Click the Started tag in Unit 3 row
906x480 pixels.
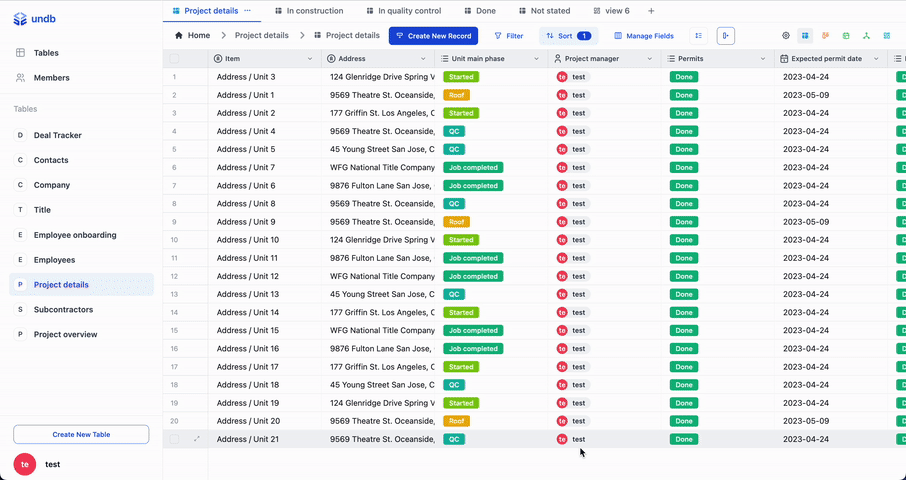click(461, 77)
